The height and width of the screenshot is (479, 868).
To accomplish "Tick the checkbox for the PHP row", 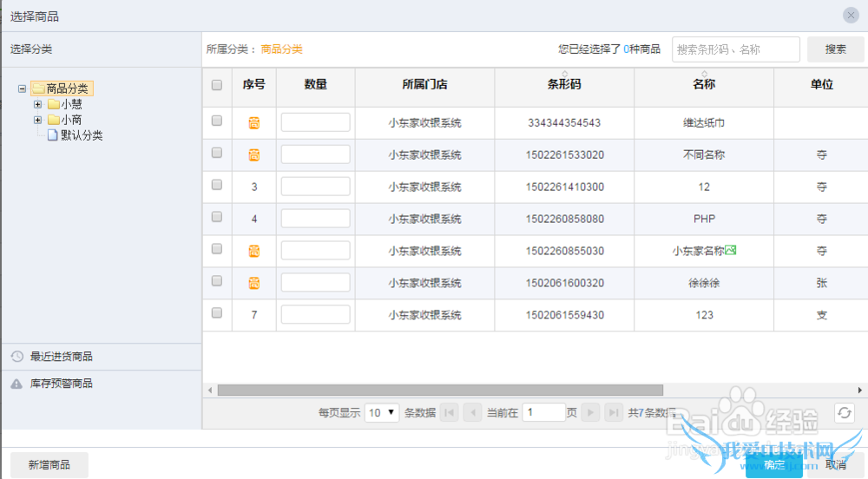I will (217, 217).
